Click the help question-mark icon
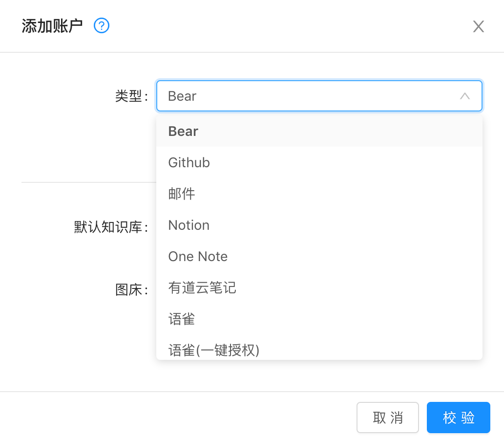The height and width of the screenshot is (441, 504). point(102,26)
